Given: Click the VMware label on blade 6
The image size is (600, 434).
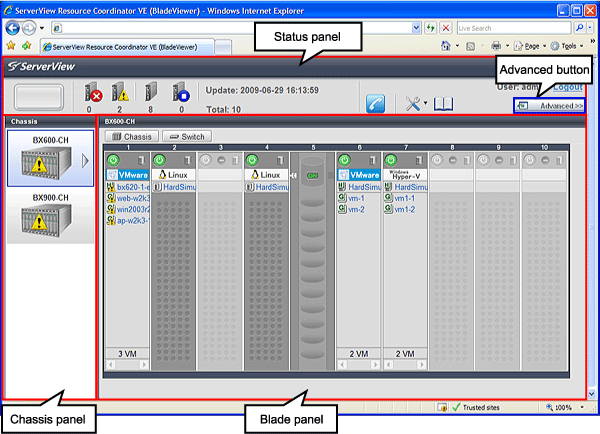Looking at the screenshot, I should point(359,175).
